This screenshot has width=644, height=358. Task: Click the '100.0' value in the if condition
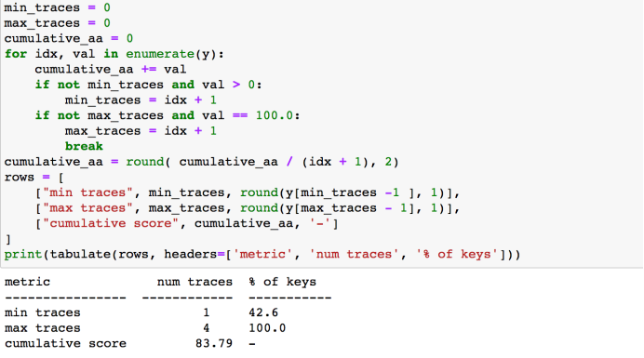coord(274,116)
